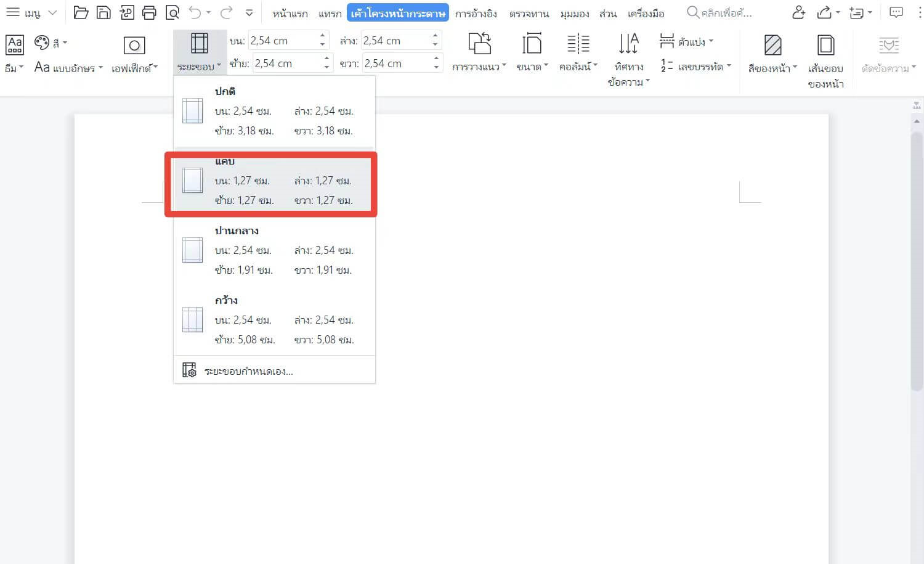
Task: Open the ขนาด page size button
Action: click(x=532, y=53)
